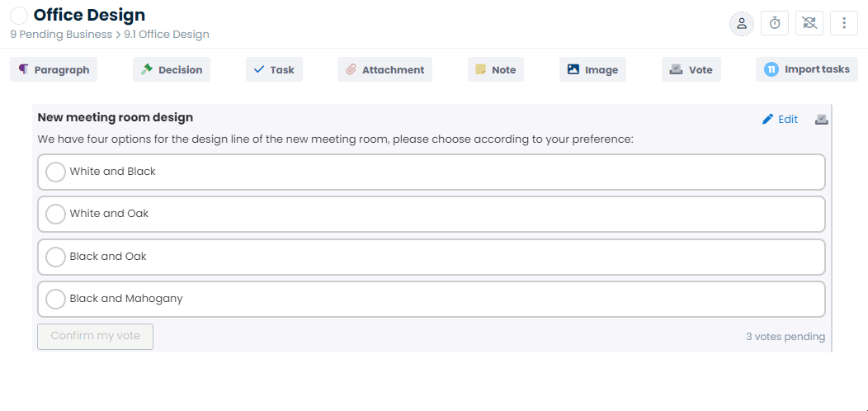The width and height of the screenshot is (868, 411).
Task: Choose the Black and Mahogany option
Action: point(432,299)
